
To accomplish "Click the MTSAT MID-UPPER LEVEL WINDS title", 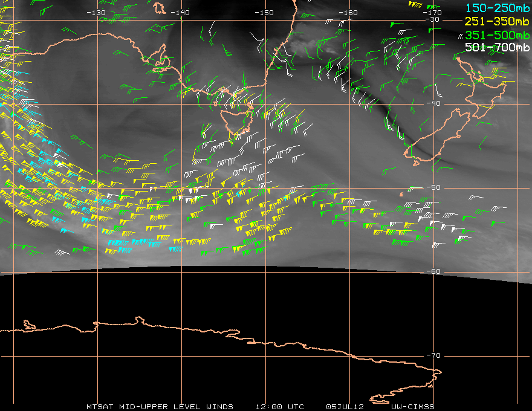I will click(159, 406).
